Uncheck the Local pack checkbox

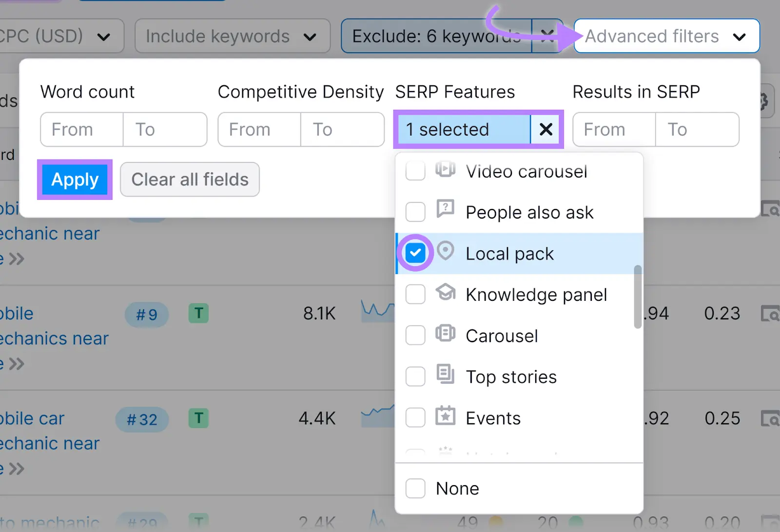[415, 253]
